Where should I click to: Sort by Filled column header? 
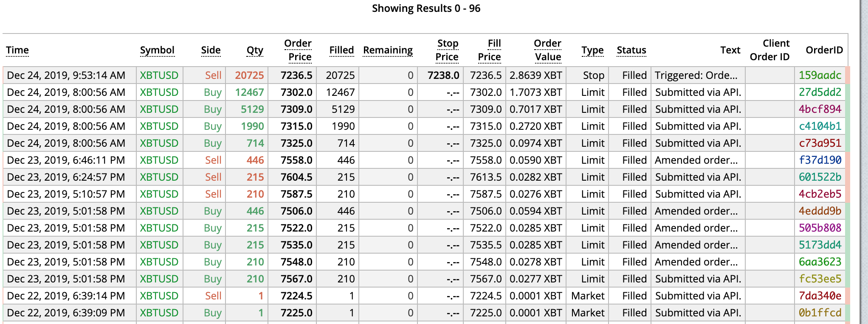(341, 50)
